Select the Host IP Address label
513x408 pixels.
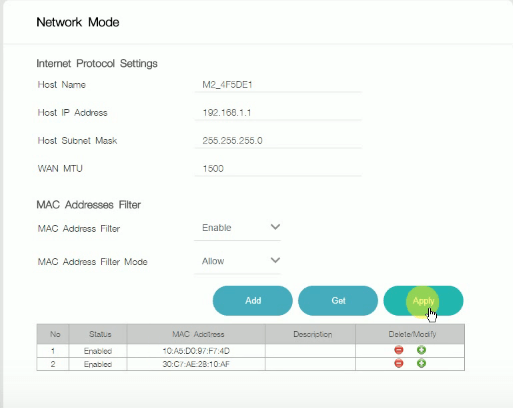coord(72,113)
